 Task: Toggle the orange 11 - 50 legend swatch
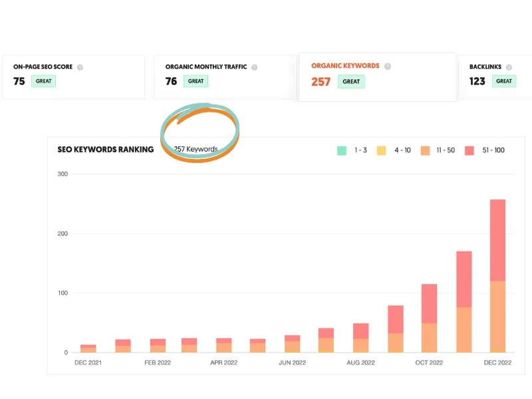425,150
